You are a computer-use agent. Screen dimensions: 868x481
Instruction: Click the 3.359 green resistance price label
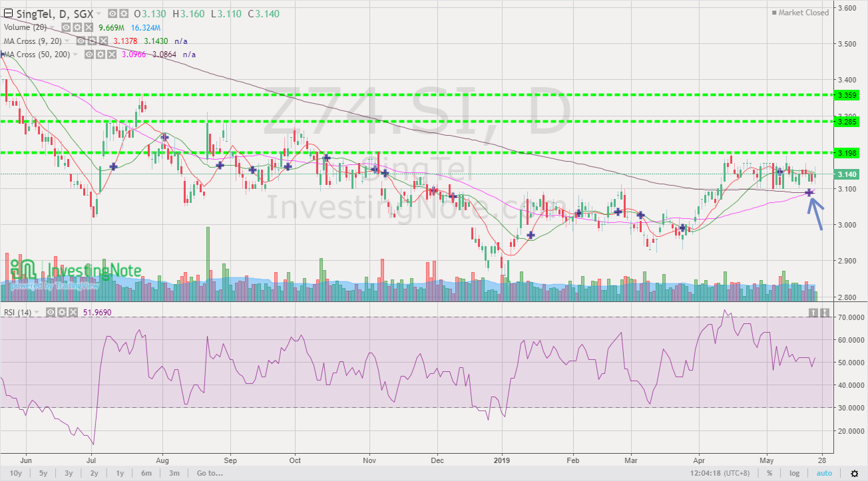[846, 94]
